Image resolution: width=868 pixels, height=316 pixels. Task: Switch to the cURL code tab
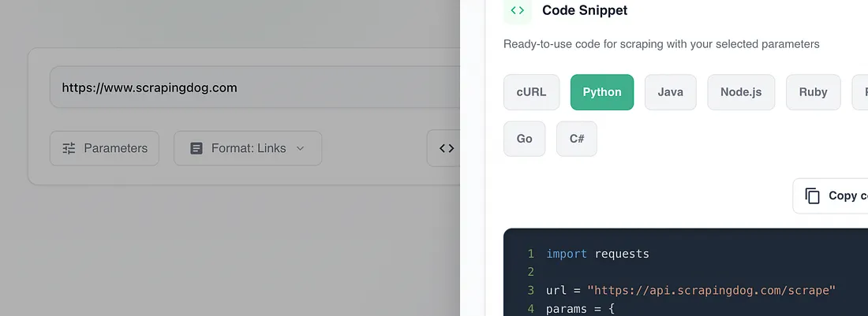[x=531, y=92]
